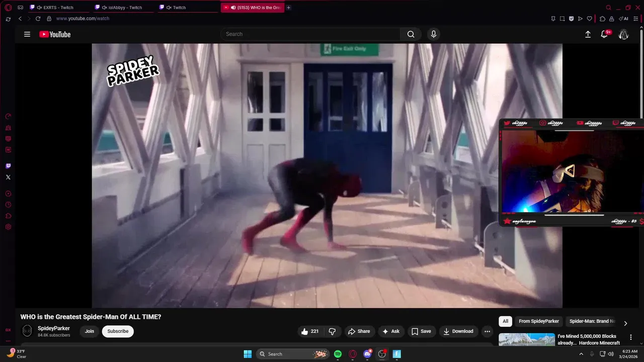Open the ad blocker shield icon

(571, 19)
